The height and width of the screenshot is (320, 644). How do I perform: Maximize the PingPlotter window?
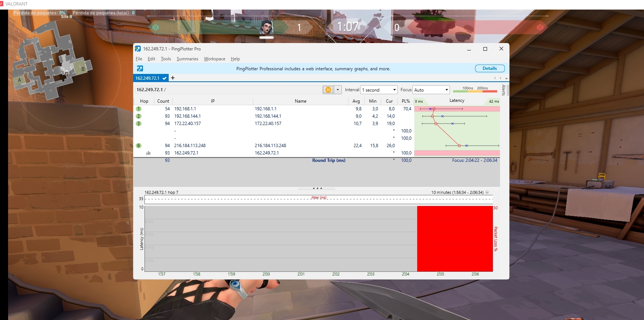point(485,49)
